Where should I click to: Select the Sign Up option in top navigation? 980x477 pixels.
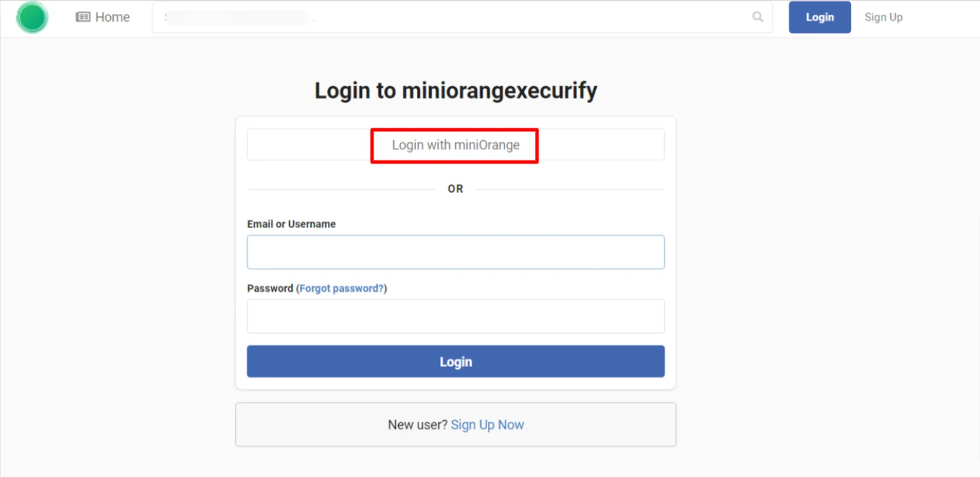point(883,17)
